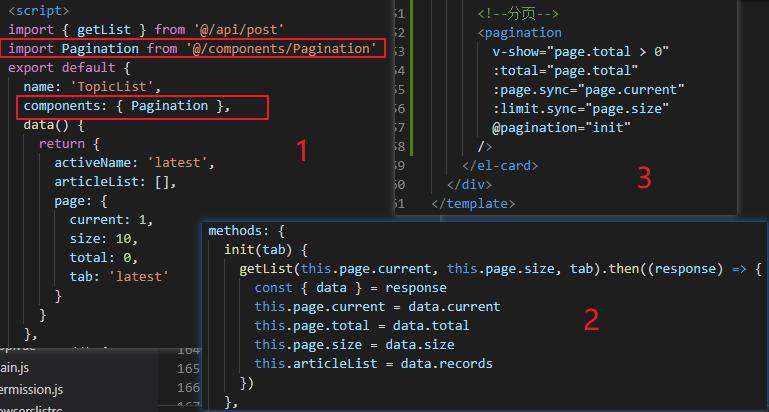This screenshot has height=412, width=769.
Task: Click the 'this.articleList = data.records' line
Action: pos(374,364)
